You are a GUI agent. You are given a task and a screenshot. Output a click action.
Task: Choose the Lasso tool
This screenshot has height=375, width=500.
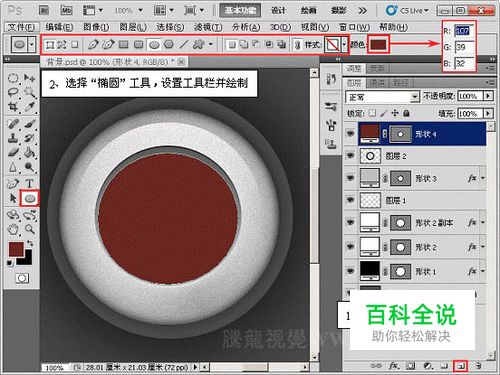(x=13, y=92)
